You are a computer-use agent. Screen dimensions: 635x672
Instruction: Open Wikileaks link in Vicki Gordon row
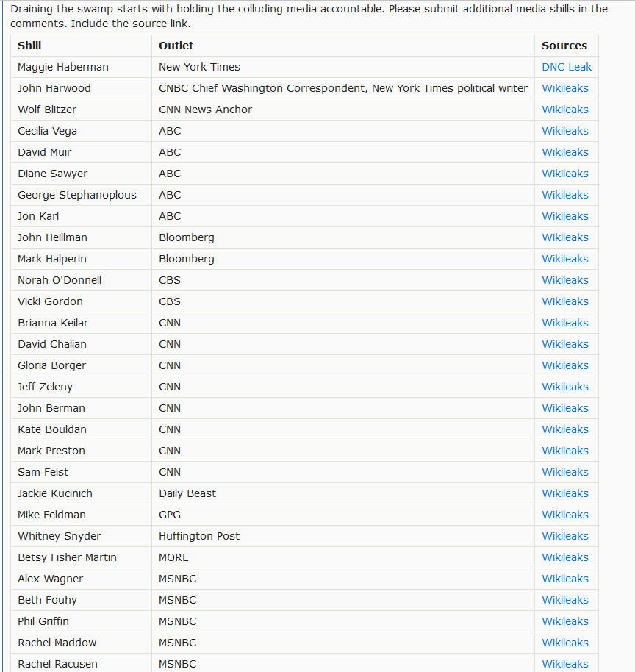[564, 301]
